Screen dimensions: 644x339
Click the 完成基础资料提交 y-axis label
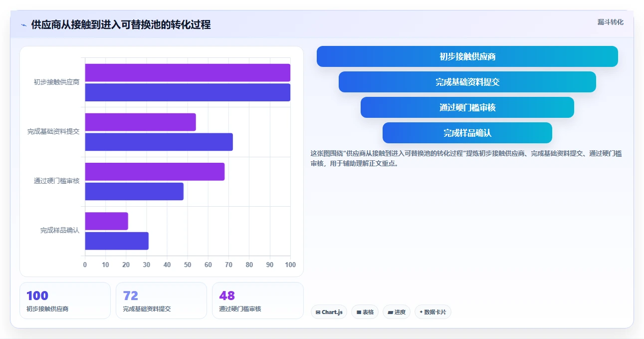[53, 132]
